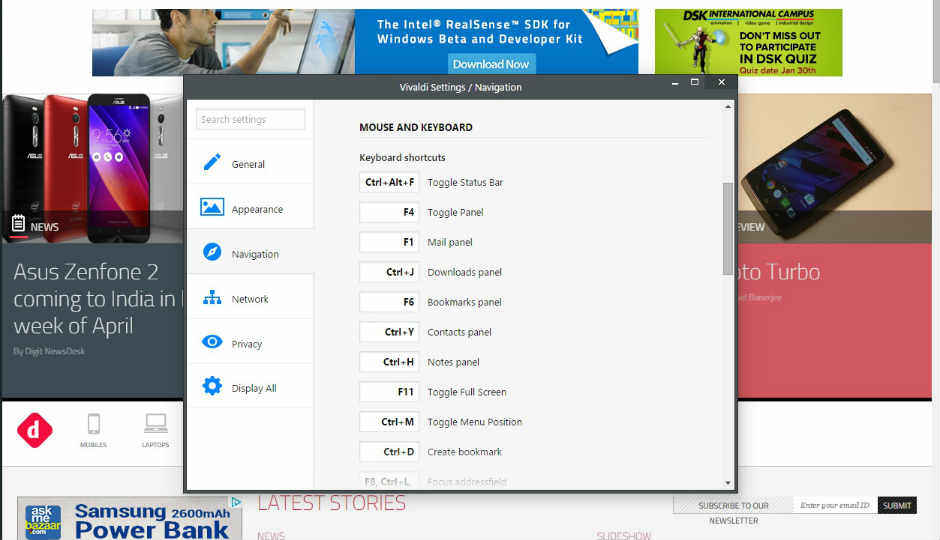Maximize the Vivaldi Settings window
This screenshot has width=940, height=540.
[695, 82]
